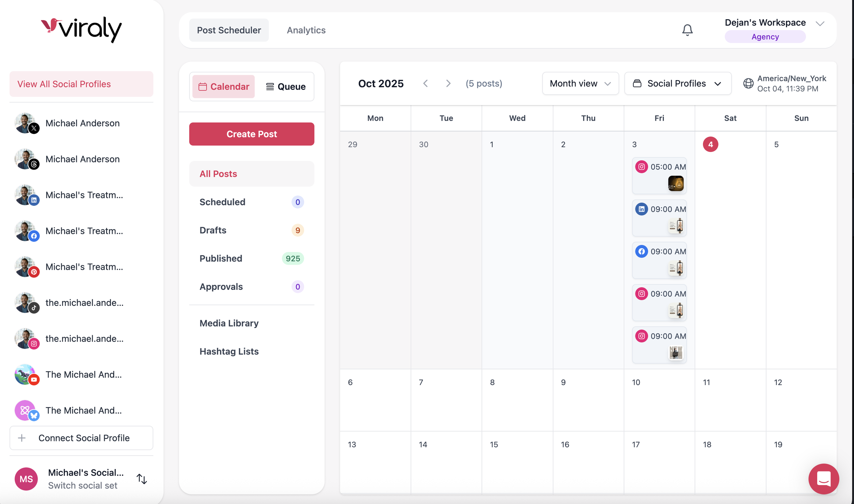Go to previous month with left chevron

426,83
